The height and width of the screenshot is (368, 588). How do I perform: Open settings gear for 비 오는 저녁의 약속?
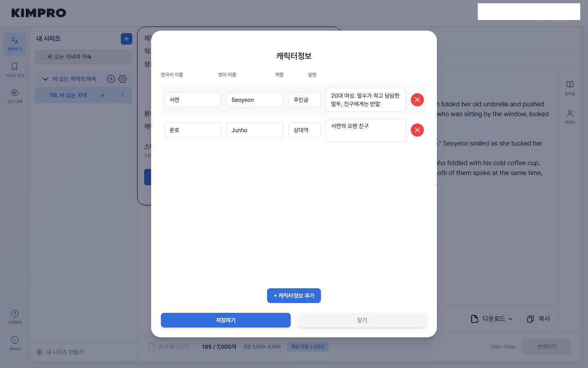coord(122,79)
